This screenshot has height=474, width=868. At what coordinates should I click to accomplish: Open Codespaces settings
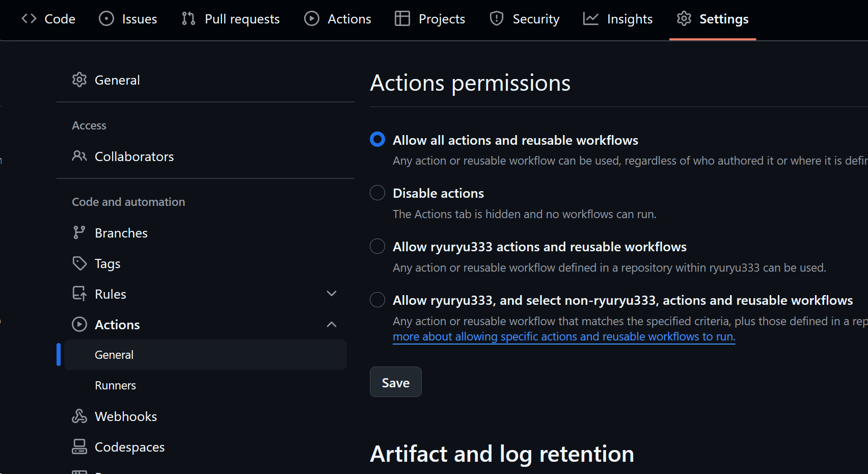coord(206,446)
